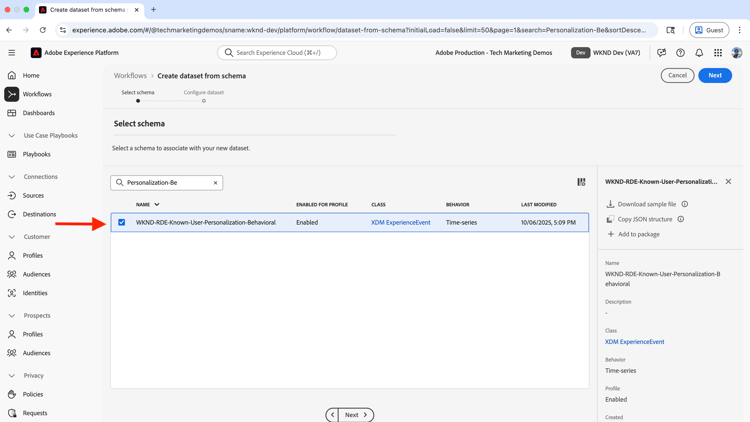Open the help question mark icon

[680, 53]
